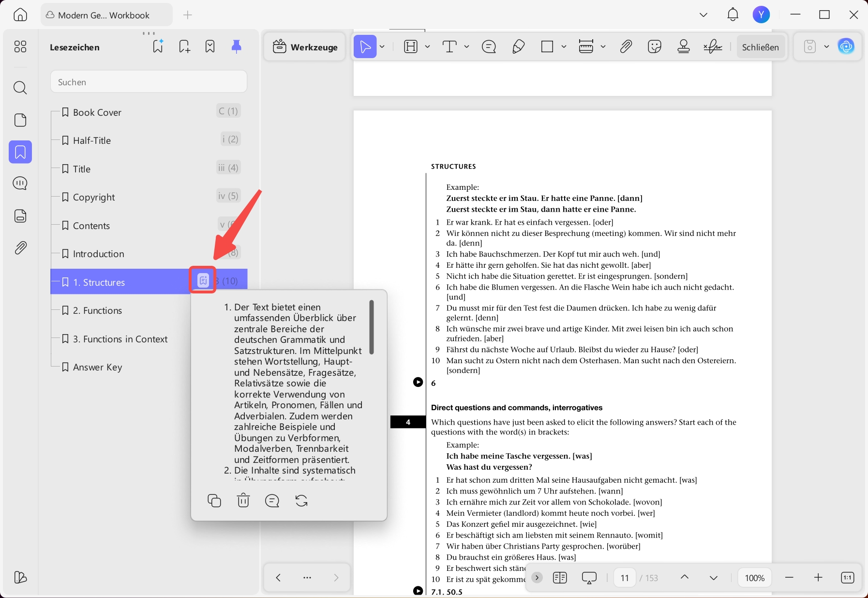Select the sticker tool
This screenshot has height=598, width=868.
tap(654, 46)
